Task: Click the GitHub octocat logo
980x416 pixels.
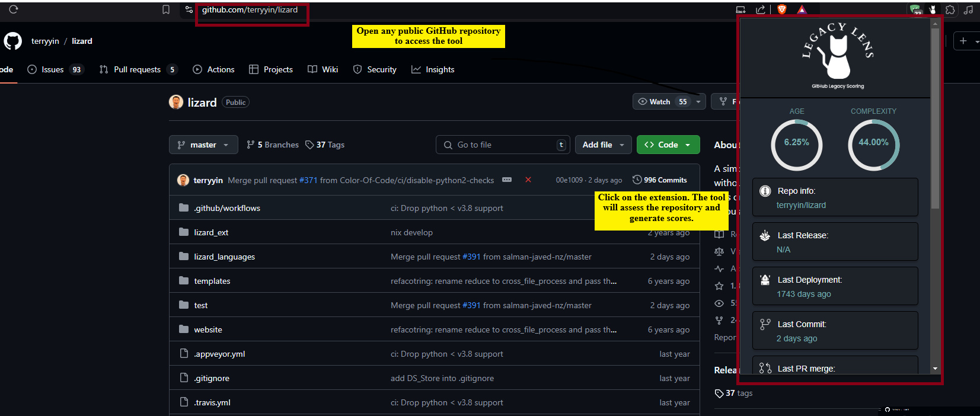Action: [x=12, y=41]
